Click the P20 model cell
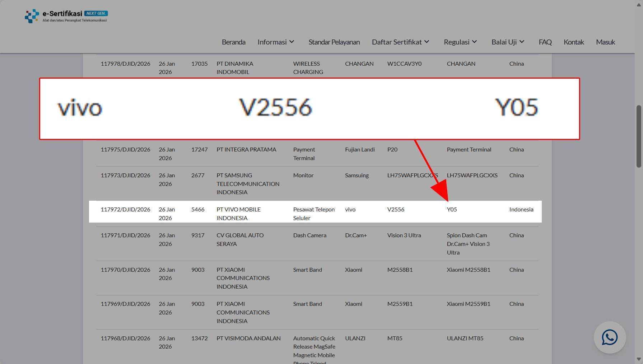The width and height of the screenshot is (643, 364). pos(392,149)
